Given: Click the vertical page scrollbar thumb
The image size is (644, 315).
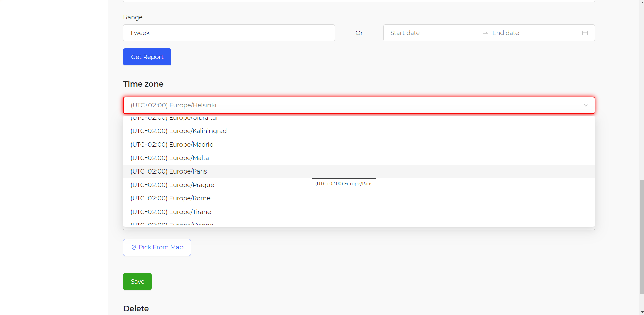Looking at the screenshot, I should [641, 236].
